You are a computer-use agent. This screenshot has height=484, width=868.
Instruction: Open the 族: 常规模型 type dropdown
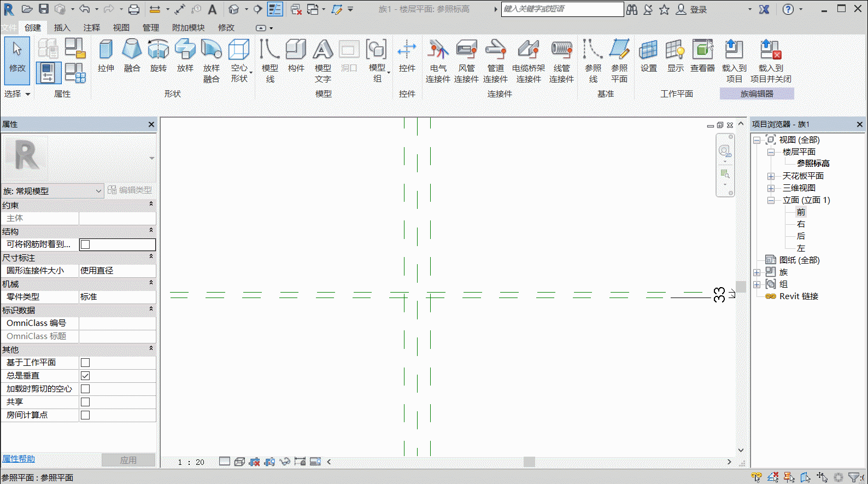tap(52, 191)
